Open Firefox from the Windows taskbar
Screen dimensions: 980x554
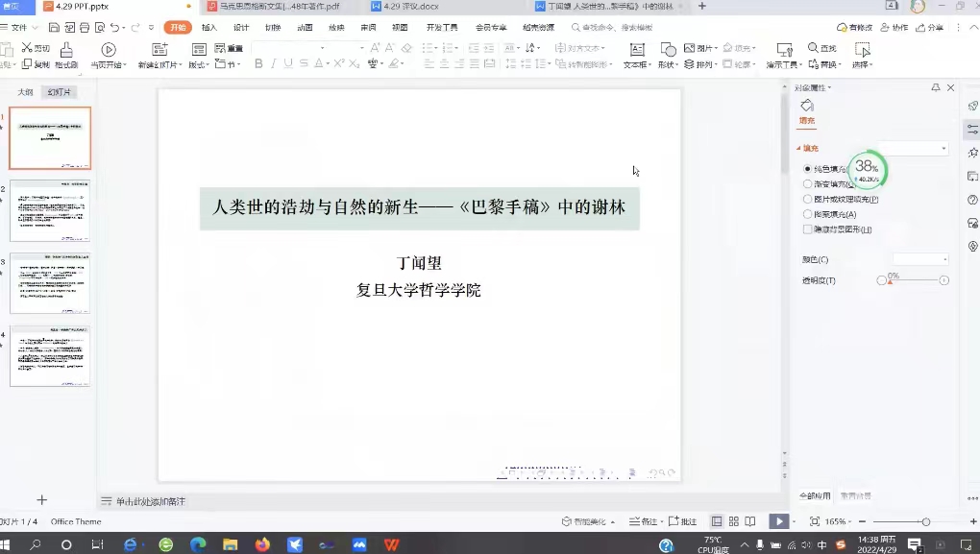[262, 544]
